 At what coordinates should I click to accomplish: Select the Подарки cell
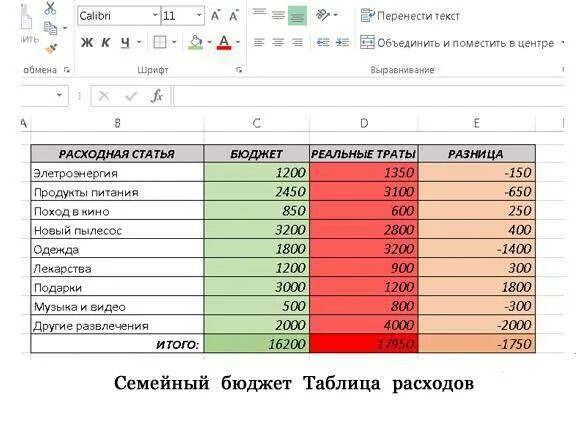pos(117,287)
